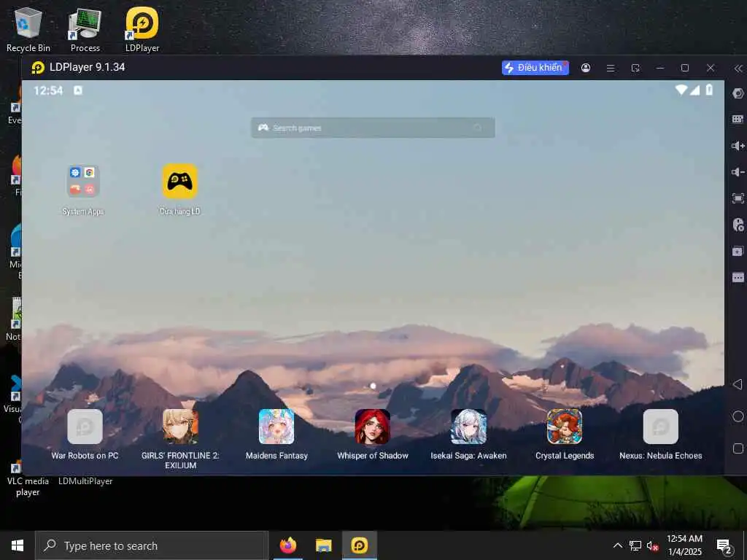
Task: Increase volume with the sidebar speaker-plus icon
Action: [738, 146]
